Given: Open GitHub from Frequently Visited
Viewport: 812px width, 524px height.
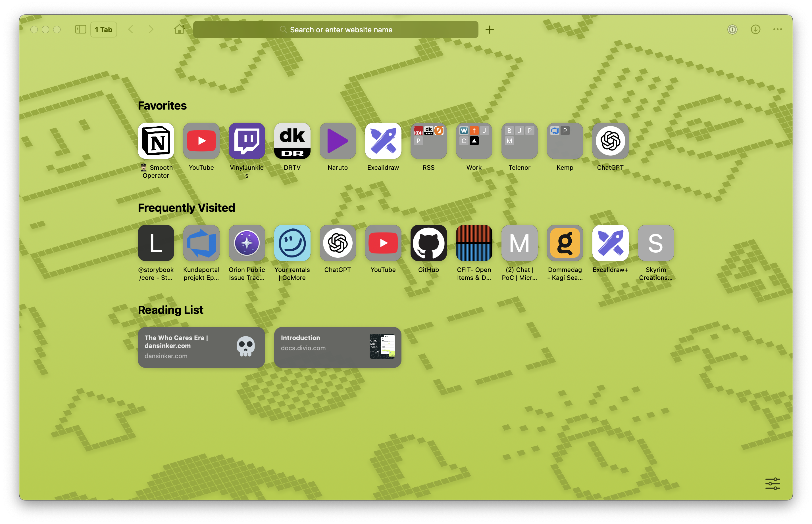Looking at the screenshot, I should click(428, 243).
